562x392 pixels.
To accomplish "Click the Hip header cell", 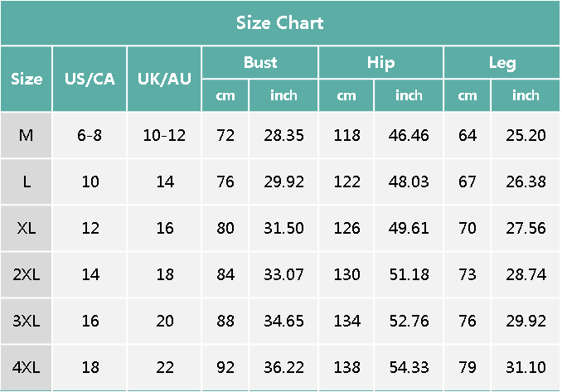I will [380, 63].
